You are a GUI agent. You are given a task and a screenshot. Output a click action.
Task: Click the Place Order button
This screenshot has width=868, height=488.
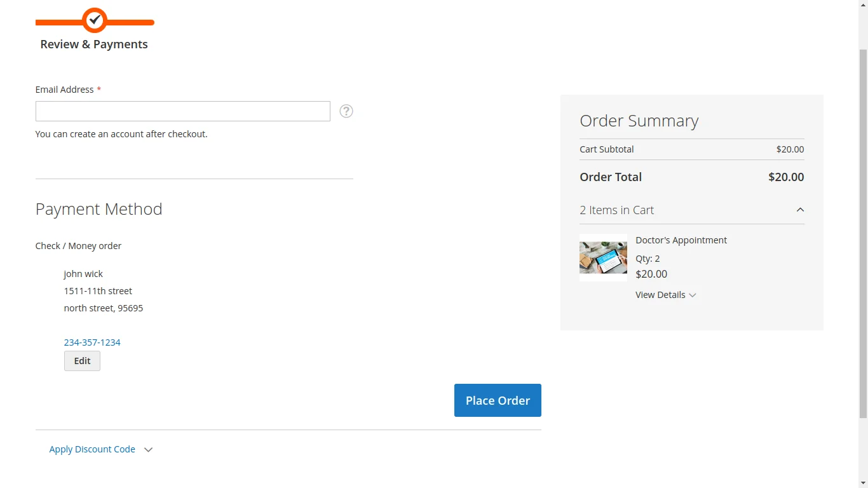498,400
